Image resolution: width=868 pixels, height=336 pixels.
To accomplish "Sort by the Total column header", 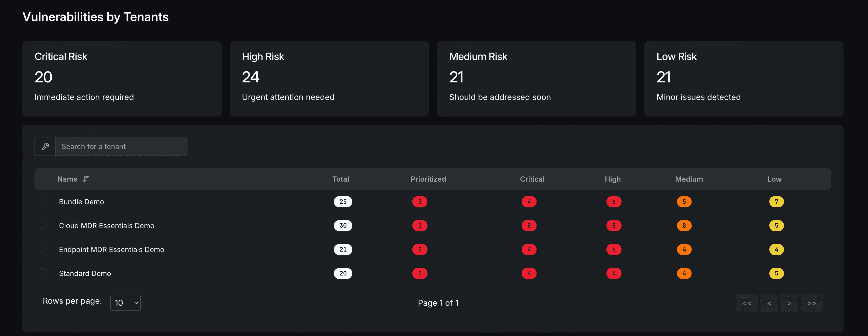I will 341,179.
